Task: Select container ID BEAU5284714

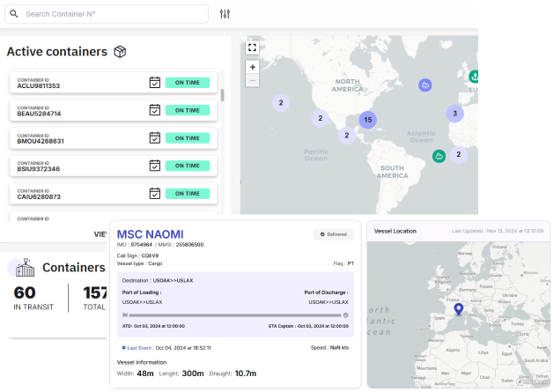Action: tap(39, 114)
